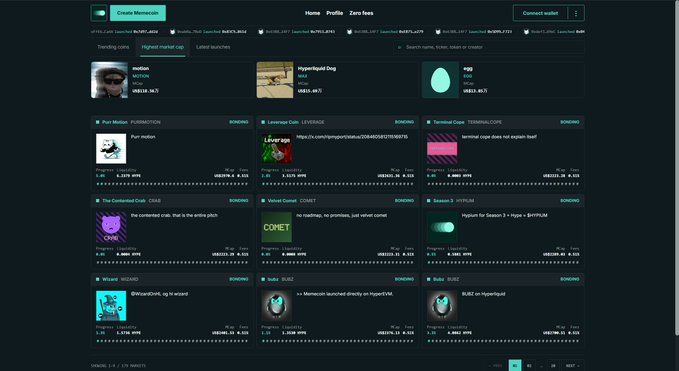Click 'no roadmap, no promises, just velvet comet'
This screenshot has height=371, width=679.
[x=342, y=215]
